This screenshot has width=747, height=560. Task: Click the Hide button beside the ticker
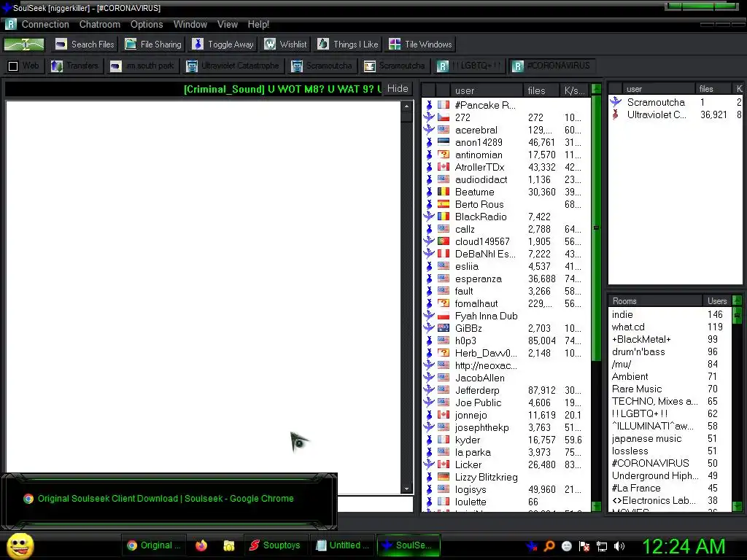(x=398, y=88)
